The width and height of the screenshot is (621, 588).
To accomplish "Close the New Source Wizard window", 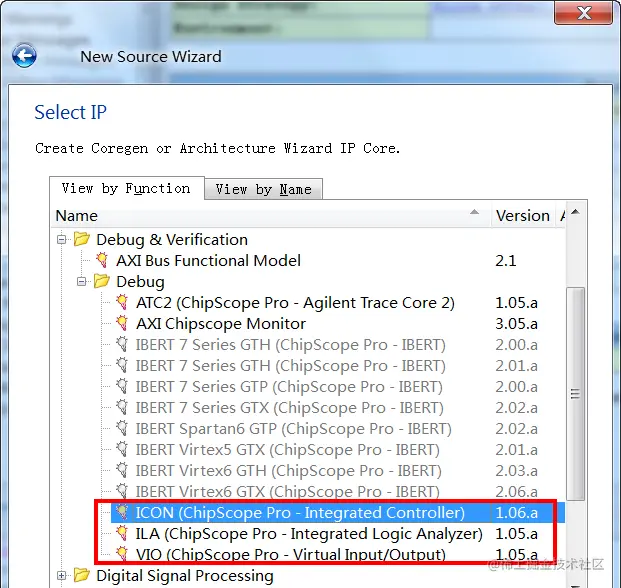I will 583,13.
